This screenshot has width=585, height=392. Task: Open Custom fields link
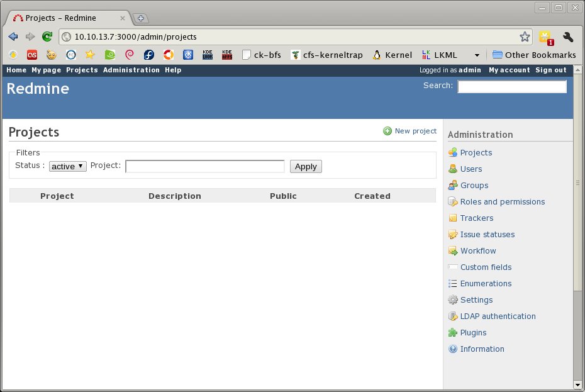pyautogui.click(x=486, y=267)
